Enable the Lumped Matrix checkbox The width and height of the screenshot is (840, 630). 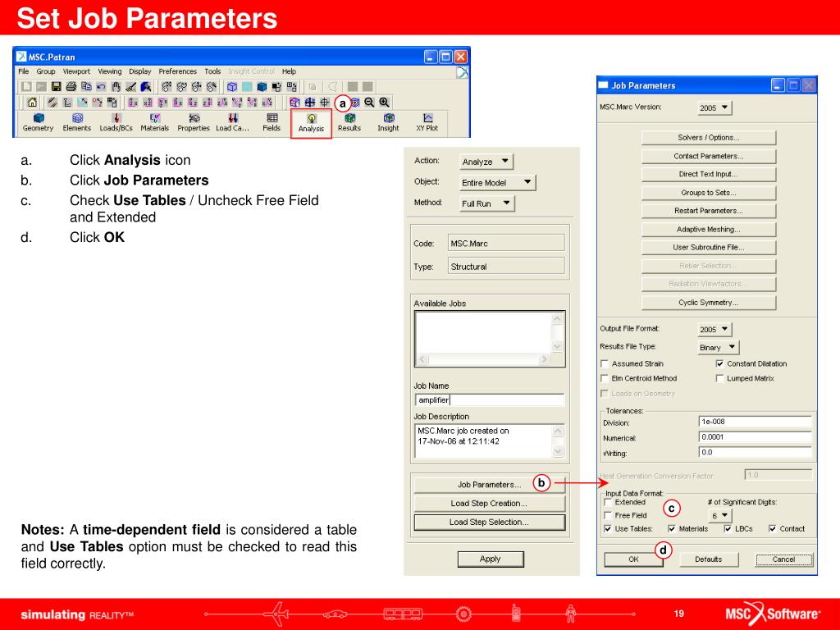[x=719, y=378]
